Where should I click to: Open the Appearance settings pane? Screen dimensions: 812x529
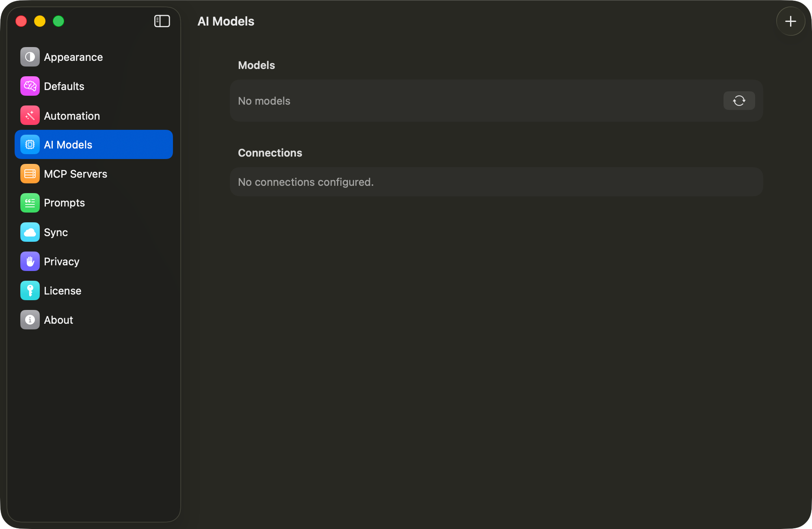(x=94, y=57)
